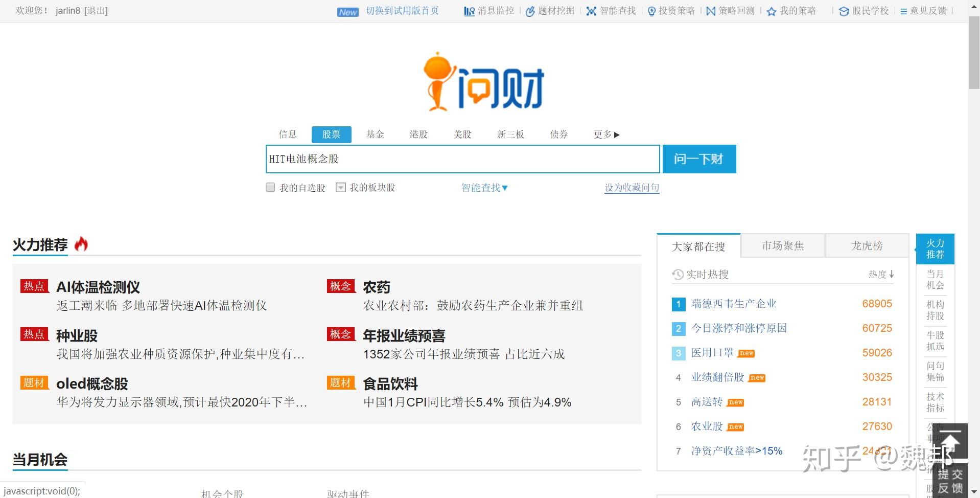Select the 美股 search category tab
This screenshot has height=498, width=980.
(x=462, y=134)
